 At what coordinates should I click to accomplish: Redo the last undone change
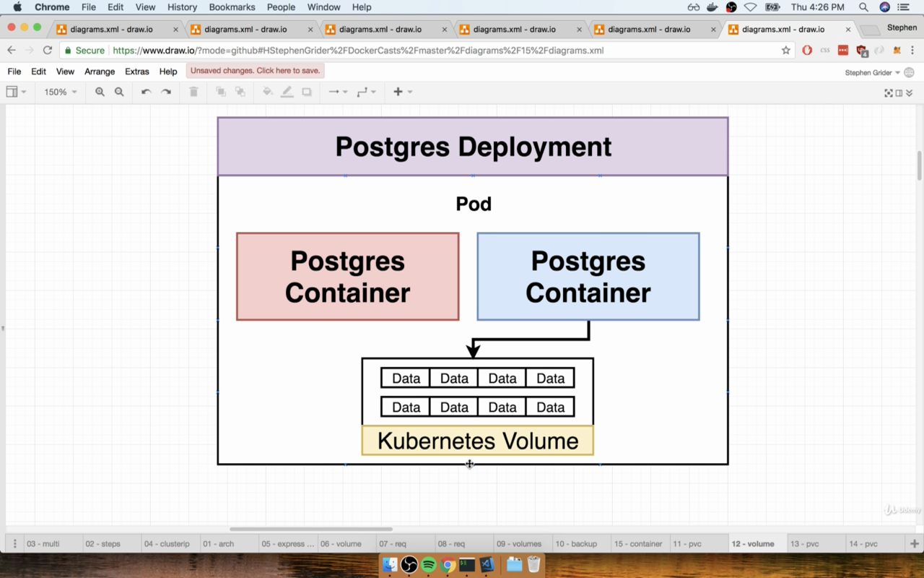tap(166, 92)
